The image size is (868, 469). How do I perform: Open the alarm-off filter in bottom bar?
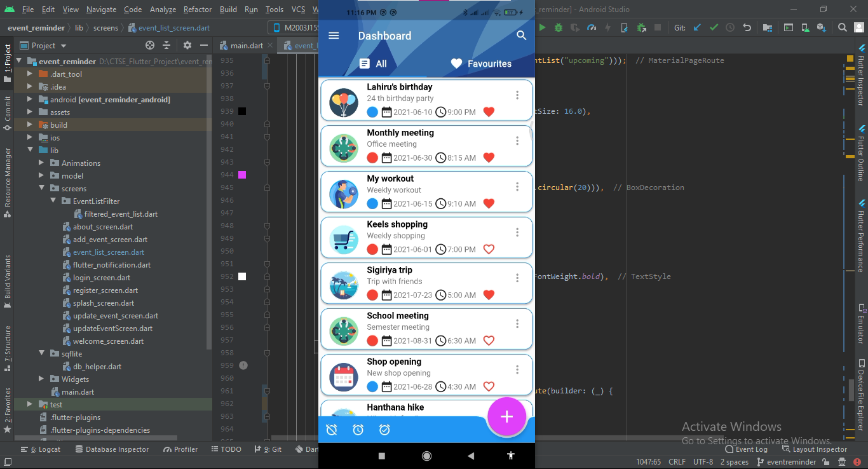(x=332, y=430)
